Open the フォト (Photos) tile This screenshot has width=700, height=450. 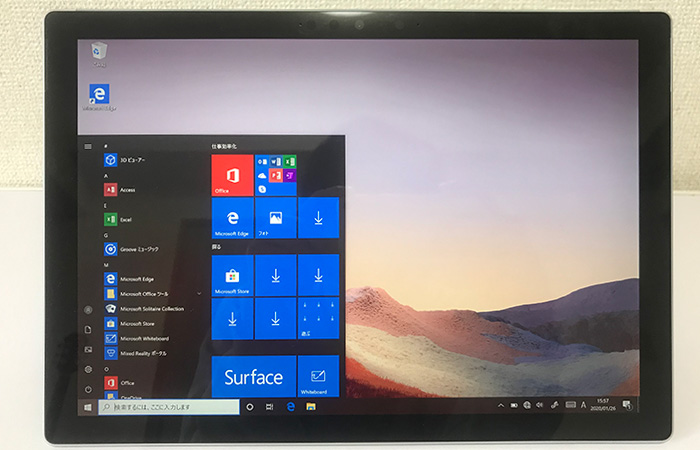pyautogui.click(x=275, y=218)
